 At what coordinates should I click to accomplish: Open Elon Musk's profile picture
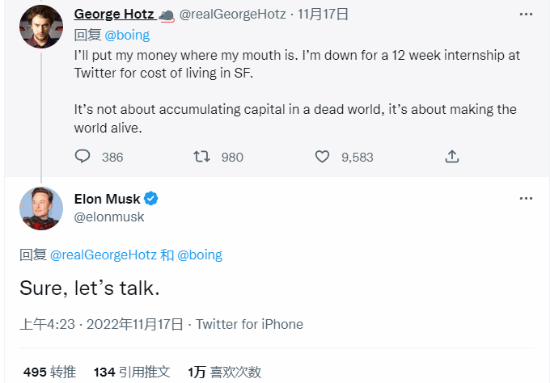pos(41,208)
